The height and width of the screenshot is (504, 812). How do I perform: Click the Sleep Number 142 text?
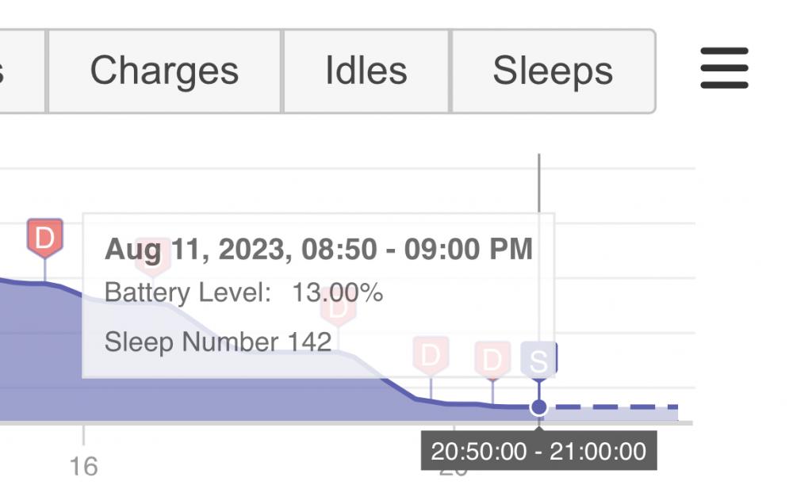pos(218,342)
